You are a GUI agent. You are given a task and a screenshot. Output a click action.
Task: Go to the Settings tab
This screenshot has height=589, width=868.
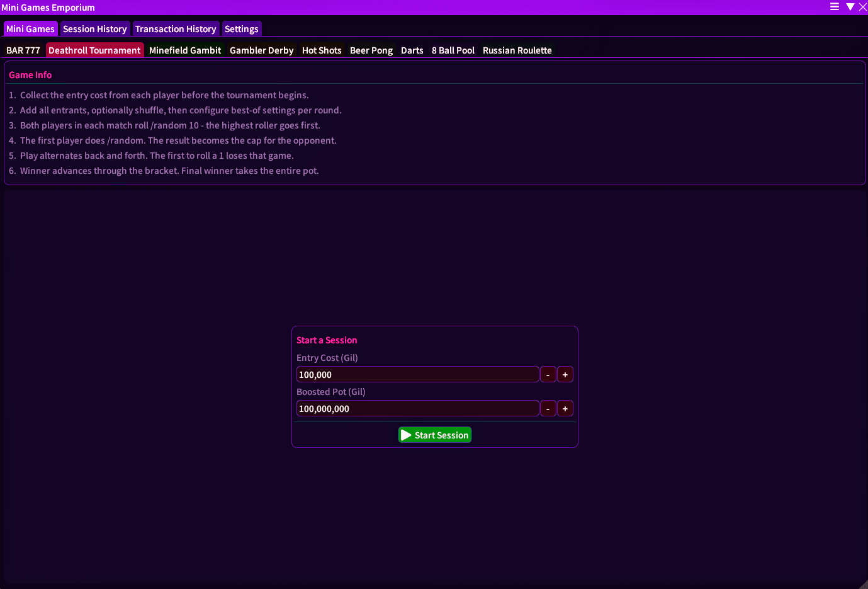click(x=242, y=29)
